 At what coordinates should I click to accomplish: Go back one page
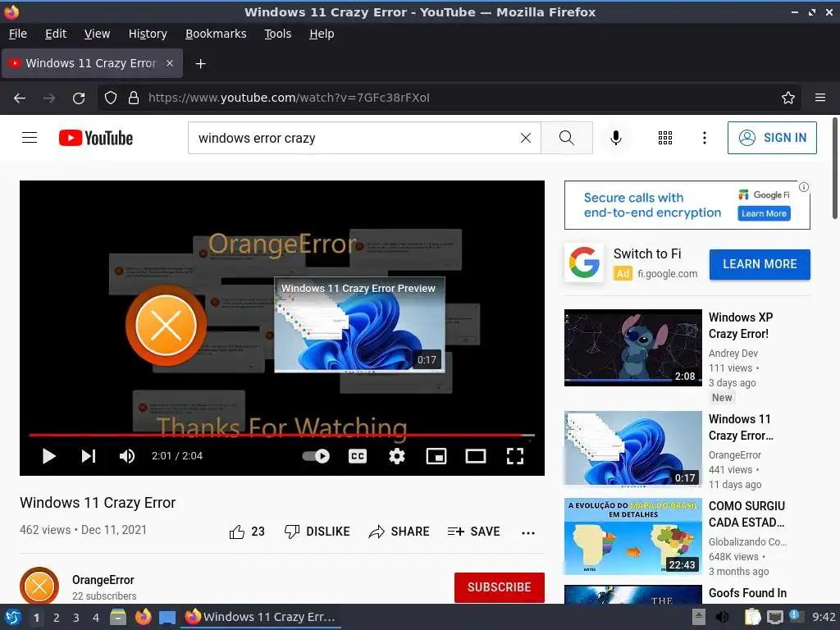coord(20,98)
